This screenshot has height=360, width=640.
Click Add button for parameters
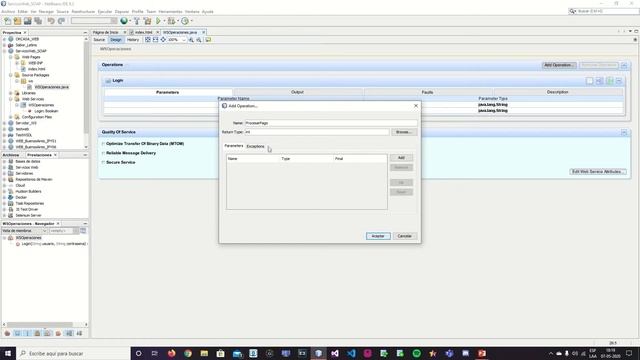pos(401,158)
